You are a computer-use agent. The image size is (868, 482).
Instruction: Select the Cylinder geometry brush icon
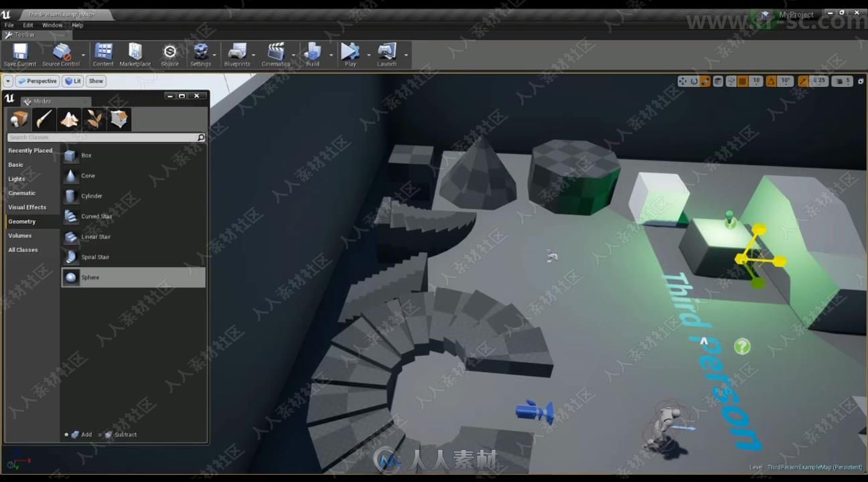[70, 196]
